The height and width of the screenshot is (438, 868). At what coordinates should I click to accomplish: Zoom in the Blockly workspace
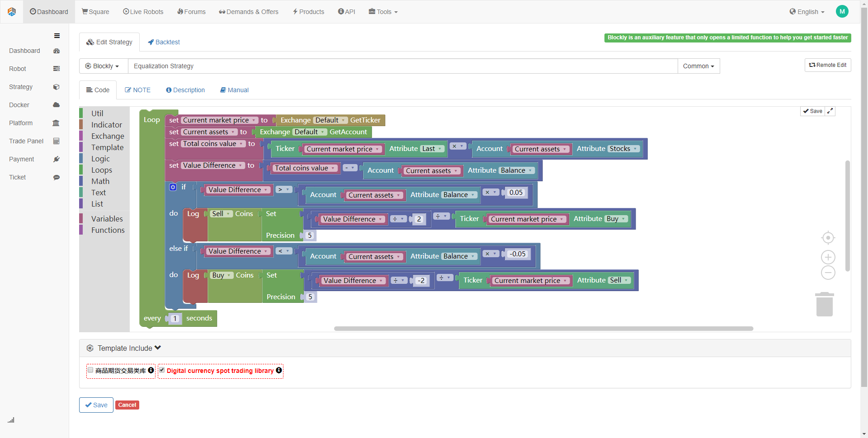pyautogui.click(x=828, y=257)
